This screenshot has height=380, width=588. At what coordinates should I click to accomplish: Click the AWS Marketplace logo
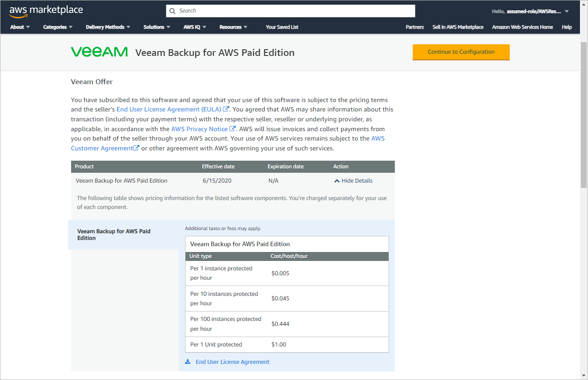(46, 11)
